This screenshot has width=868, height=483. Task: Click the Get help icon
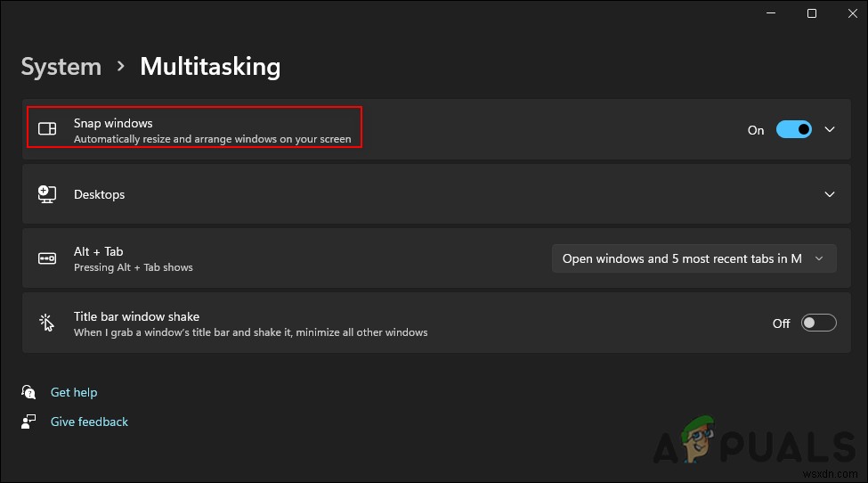point(29,392)
